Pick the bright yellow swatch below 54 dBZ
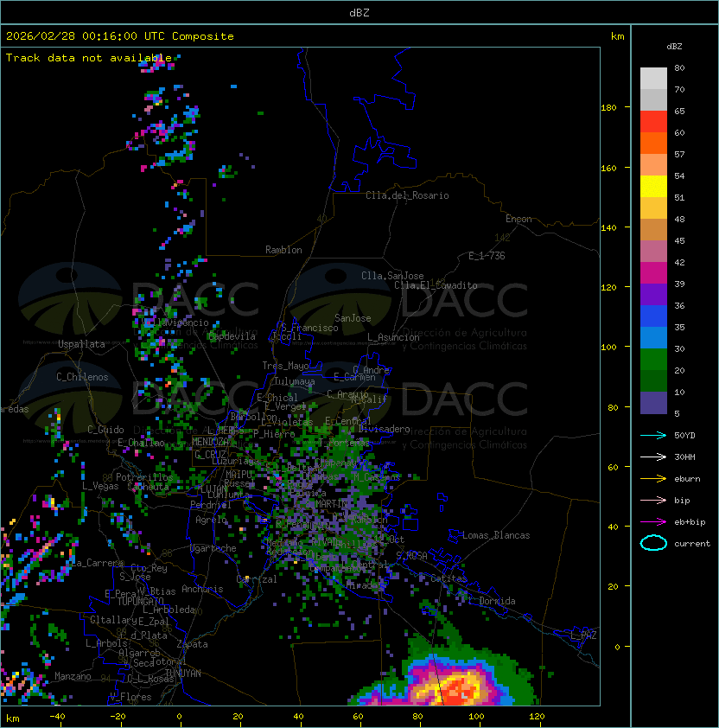 click(653, 187)
